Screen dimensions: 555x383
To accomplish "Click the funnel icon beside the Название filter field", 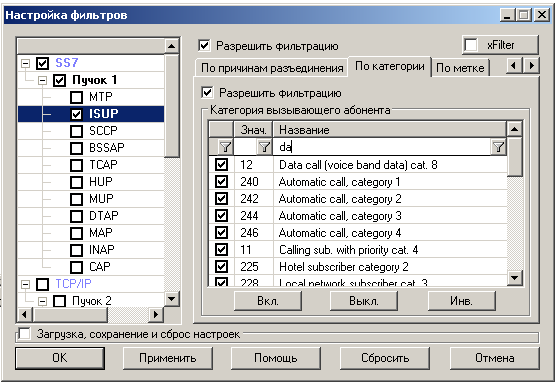I will tap(498, 147).
